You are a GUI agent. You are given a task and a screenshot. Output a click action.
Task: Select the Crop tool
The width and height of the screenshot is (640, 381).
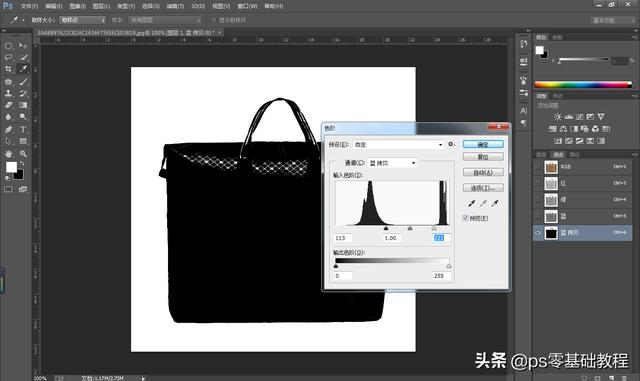pyautogui.click(x=8, y=69)
